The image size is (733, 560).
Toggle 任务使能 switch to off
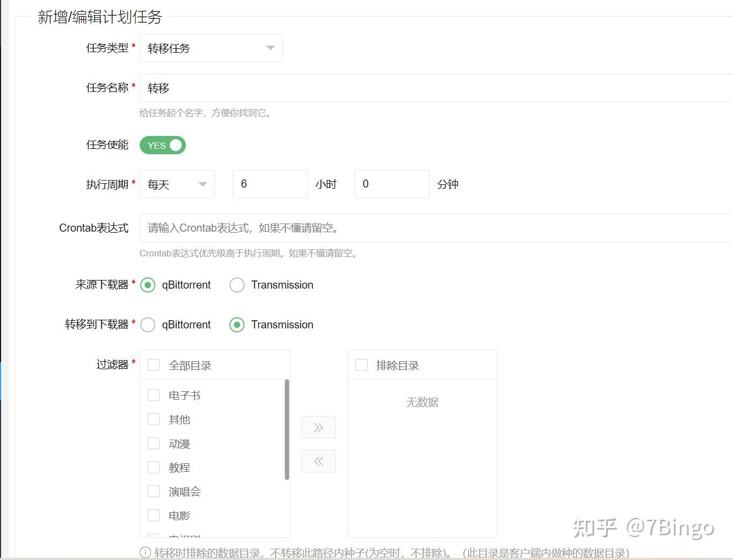(162, 145)
